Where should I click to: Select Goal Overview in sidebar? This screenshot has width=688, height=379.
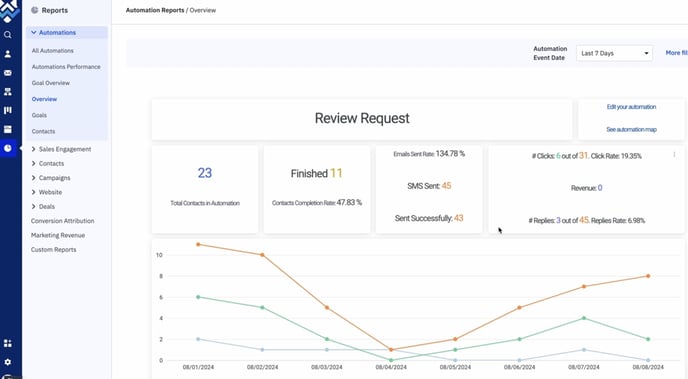pyautogui.click(x=50, y=83)
